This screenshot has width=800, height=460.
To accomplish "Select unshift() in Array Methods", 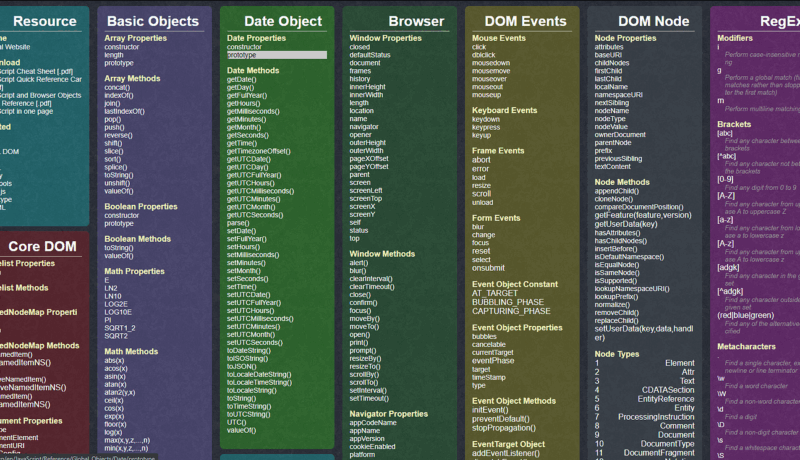I will click(x=117, y=183).
